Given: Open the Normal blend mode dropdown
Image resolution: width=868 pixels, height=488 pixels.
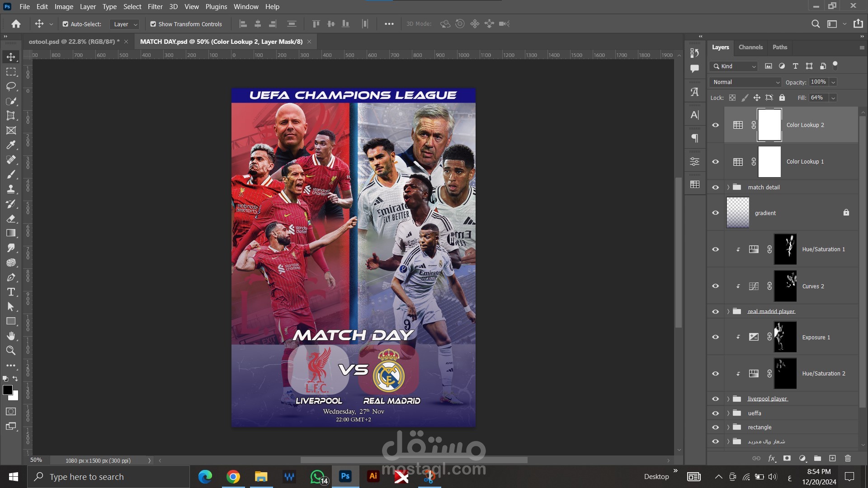Looking at the screenshot, I should coord(745,82).
